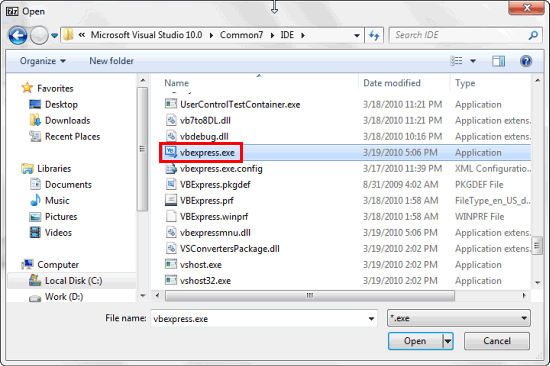Select Downloads in Favorites
This screenshot has height=366, width=550.
60,120
